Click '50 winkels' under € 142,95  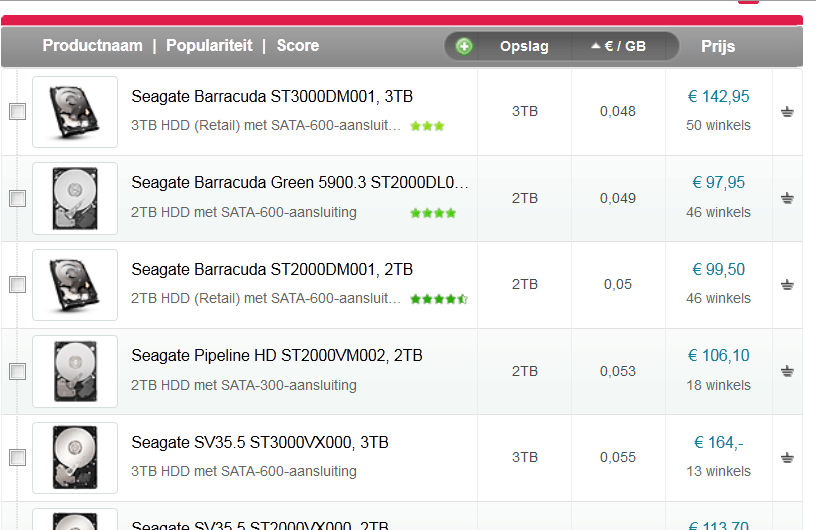[718, 125]
